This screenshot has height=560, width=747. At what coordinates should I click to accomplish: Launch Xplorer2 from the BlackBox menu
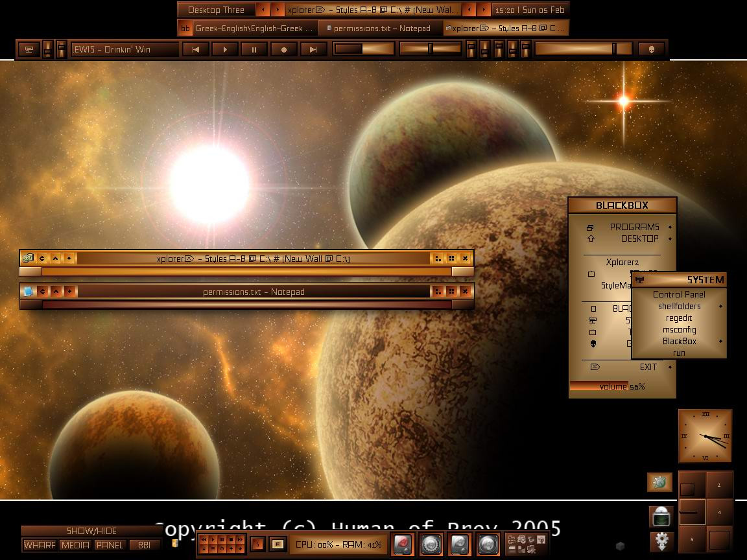pos(622,262)
